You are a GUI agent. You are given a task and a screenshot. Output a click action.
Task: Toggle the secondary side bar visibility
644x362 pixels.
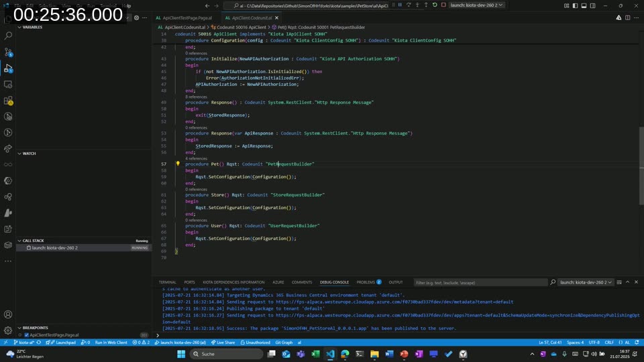592,6
